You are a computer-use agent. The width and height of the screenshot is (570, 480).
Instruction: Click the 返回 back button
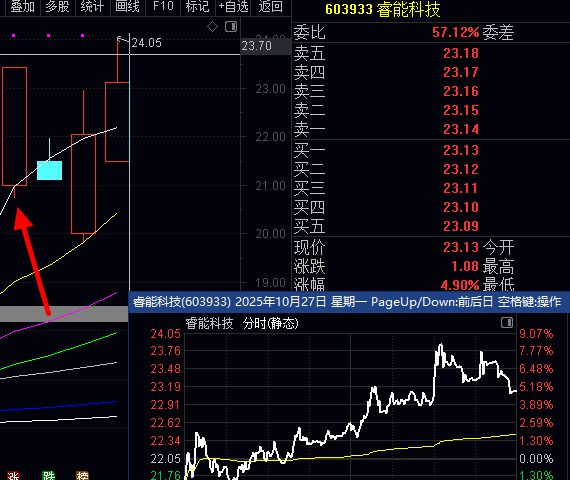click(271, 7)
